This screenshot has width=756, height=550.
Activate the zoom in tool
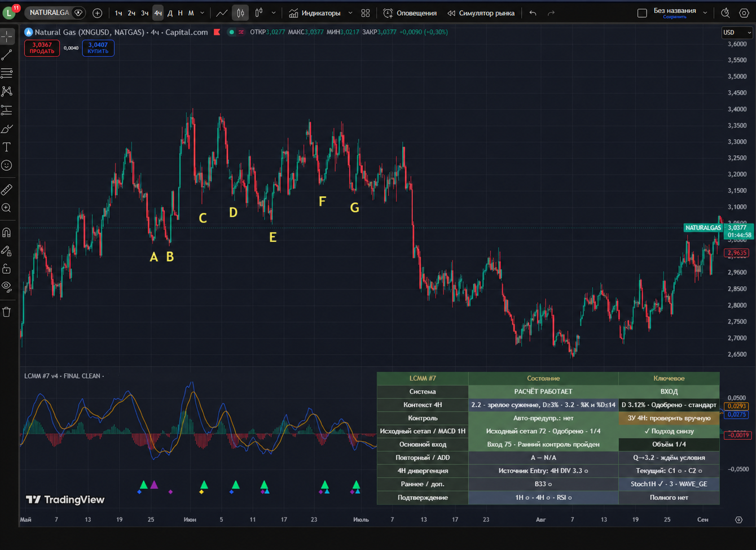[x=7, y=208]
